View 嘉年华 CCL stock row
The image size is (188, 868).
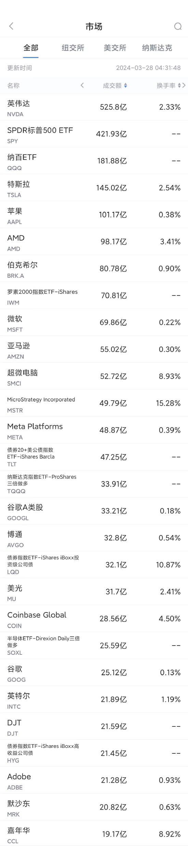pos(94,834)
